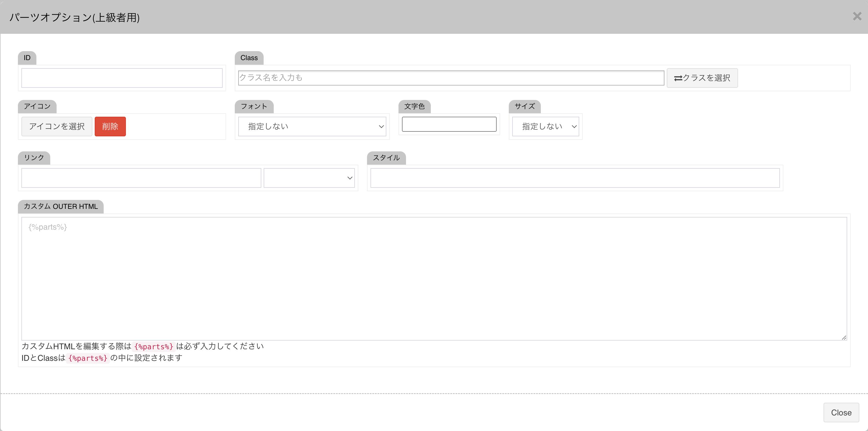Focus the ID input field
The height and width of the screenshot is (431, 868).
coord(122,78)
